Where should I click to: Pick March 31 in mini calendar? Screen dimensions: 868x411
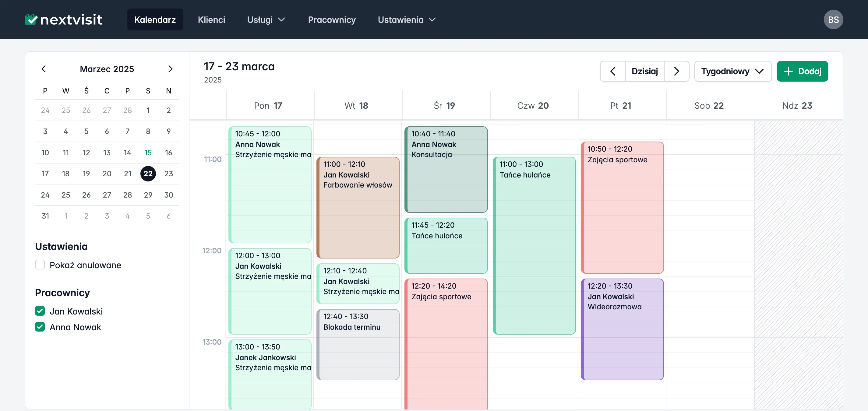(45, 216)
